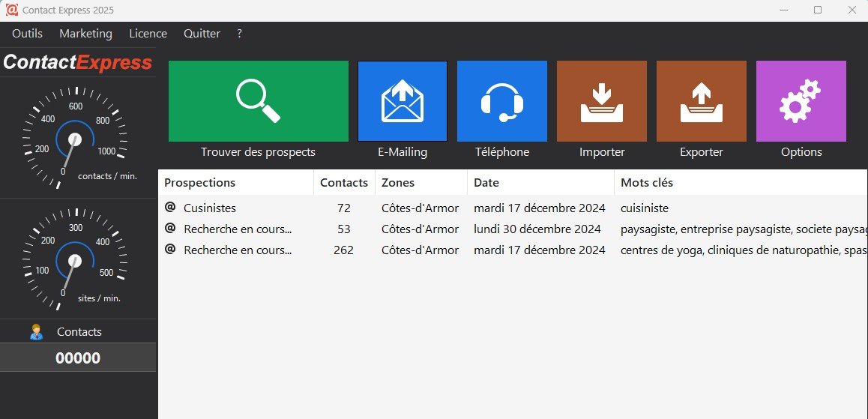
Task: Click the Options label
Action: (801, 151)
